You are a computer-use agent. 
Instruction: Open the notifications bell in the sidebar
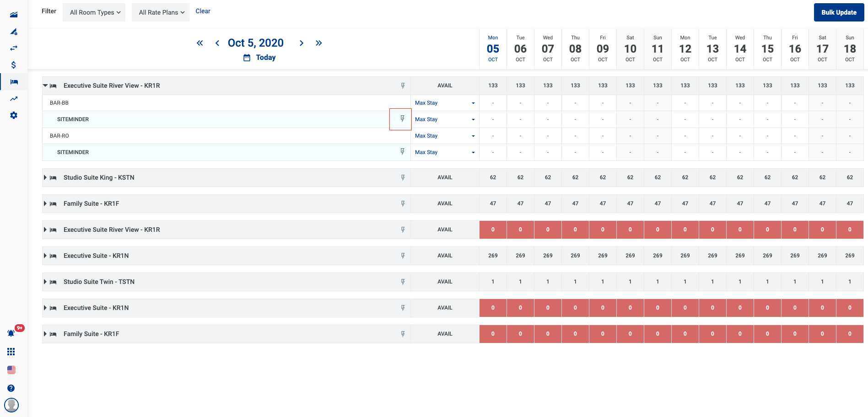(11, 333)
